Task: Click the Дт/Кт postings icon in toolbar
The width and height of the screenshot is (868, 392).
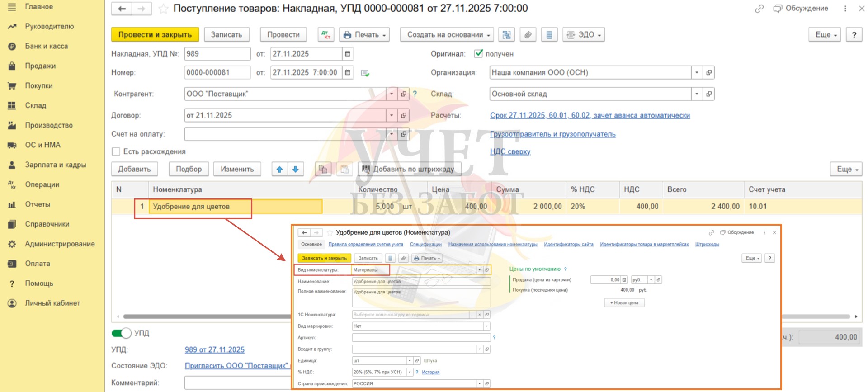Action: click(x=325, y=35)
